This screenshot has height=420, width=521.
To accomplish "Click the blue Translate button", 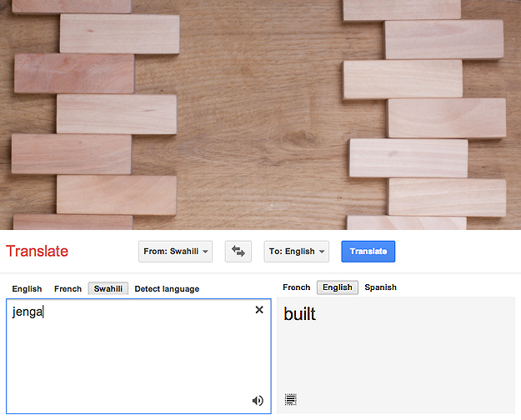I will (x=368, y=252).
